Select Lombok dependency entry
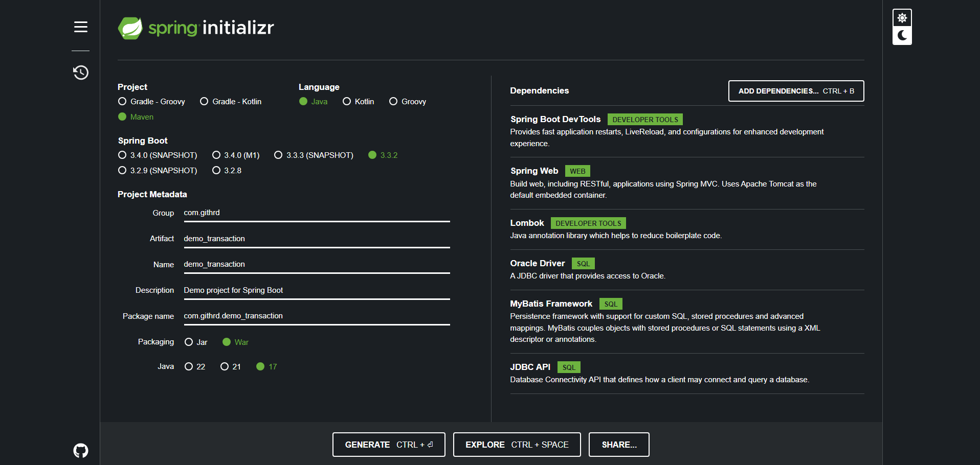The image size is (980, 465). pos(687,229)
